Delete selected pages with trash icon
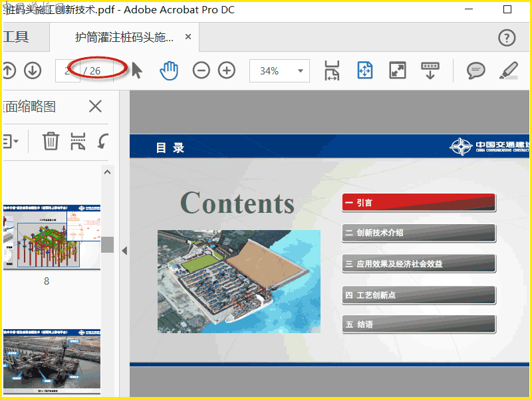Screen dimensions: 532x399 (x=51, y=141)
